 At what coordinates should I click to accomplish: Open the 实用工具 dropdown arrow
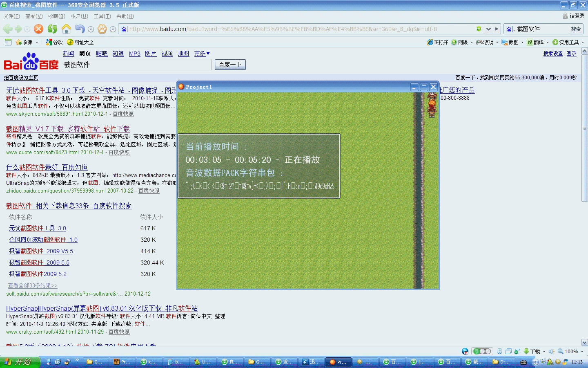click(x=583, y=42)
